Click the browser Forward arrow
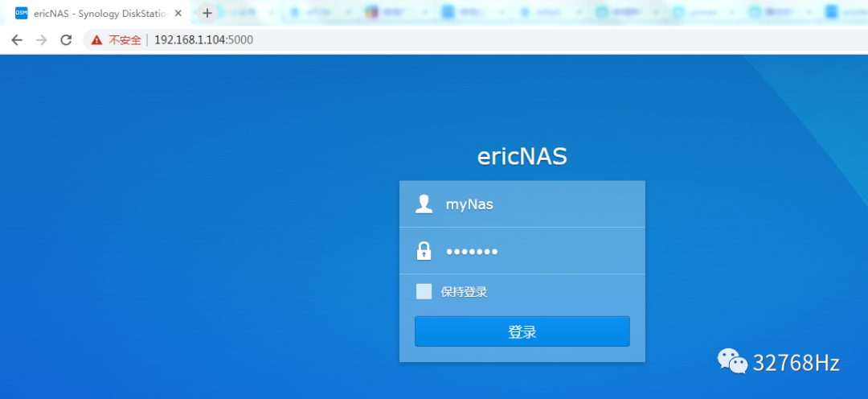This screenshot has width=868, height=399. (x=42, y=40)
